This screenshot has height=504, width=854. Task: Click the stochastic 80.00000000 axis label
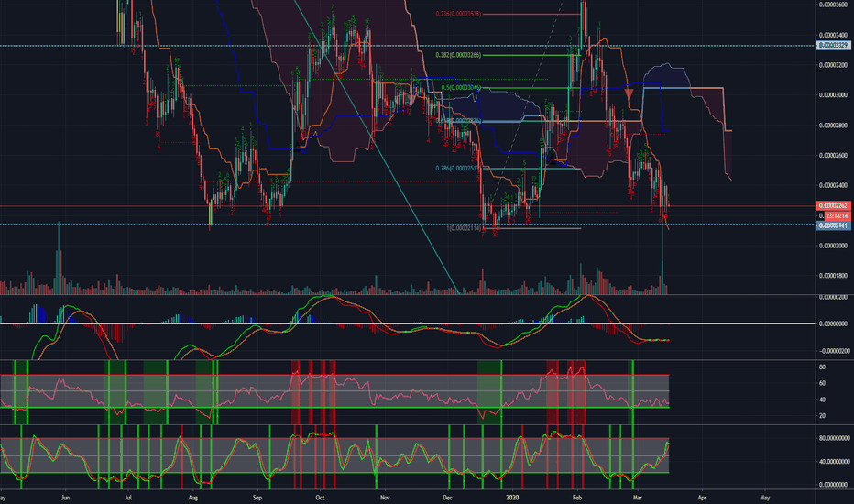(835, 438)
